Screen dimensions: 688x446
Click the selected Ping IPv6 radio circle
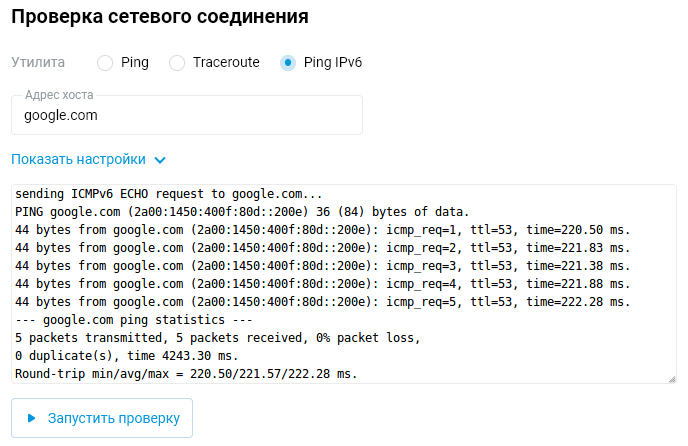[x=288, y=63]
